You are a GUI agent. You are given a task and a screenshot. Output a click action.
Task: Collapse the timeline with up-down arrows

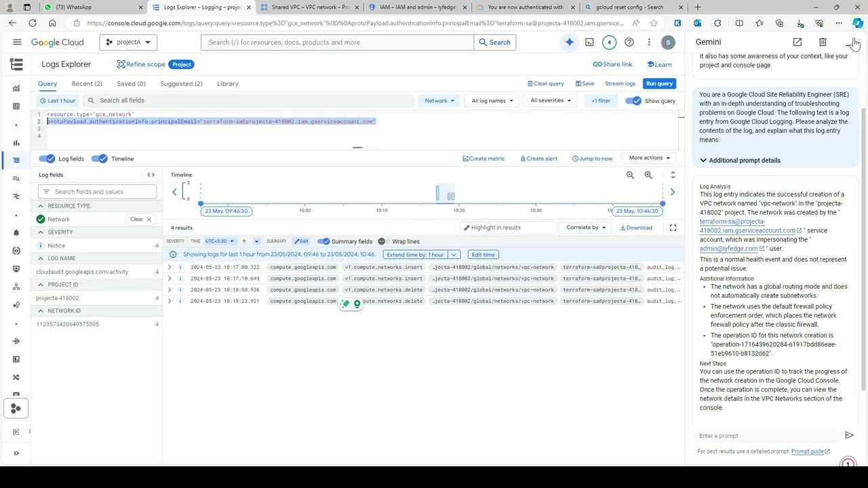point(673,175)
